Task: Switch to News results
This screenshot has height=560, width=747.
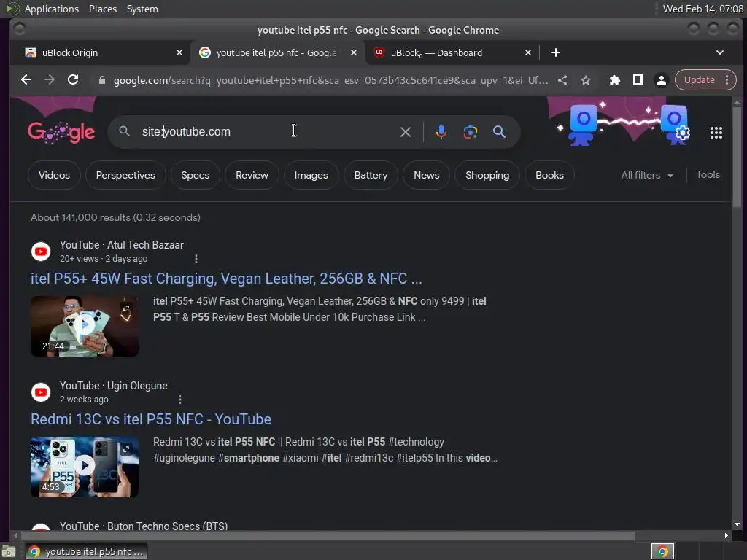Action: pyautogui.click(x=426, y=175)
